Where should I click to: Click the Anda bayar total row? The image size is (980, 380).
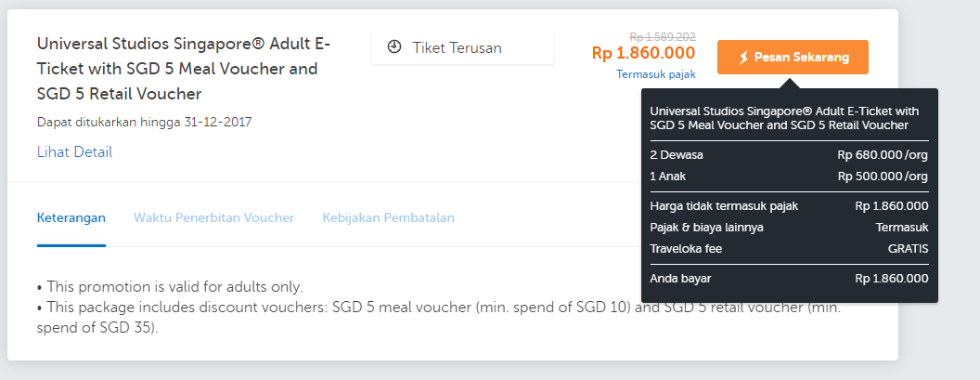click(789, 278)
